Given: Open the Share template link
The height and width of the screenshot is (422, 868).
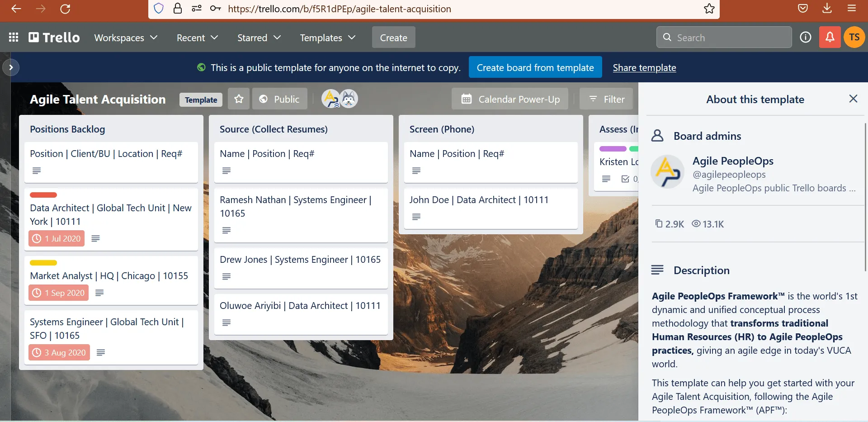Looking at the screenshot, I should [x=644, y=67].
